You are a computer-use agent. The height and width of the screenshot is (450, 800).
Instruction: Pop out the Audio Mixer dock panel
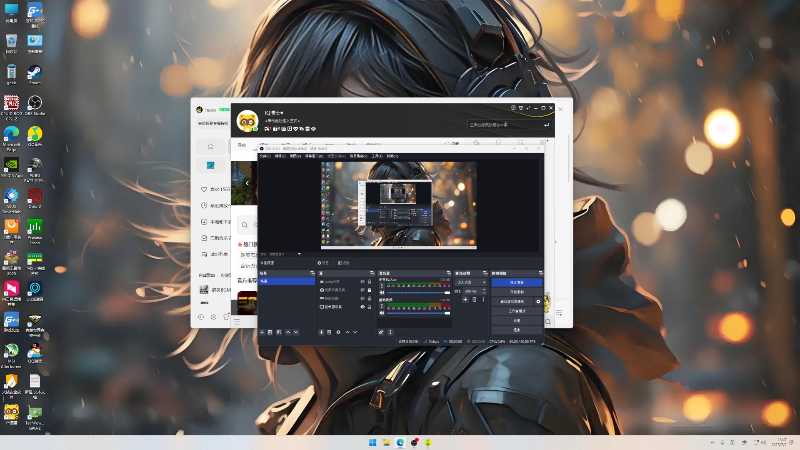click(x=448, y=273)
